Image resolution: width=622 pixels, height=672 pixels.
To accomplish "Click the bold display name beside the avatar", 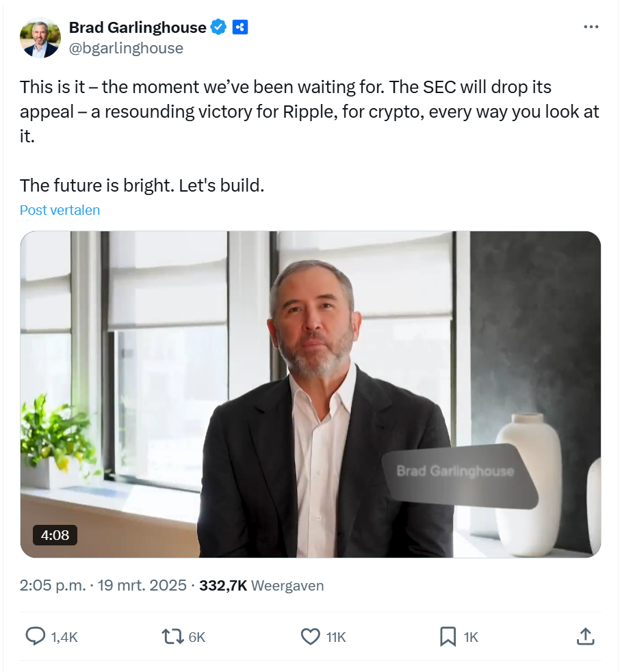I will coord(138,27).
